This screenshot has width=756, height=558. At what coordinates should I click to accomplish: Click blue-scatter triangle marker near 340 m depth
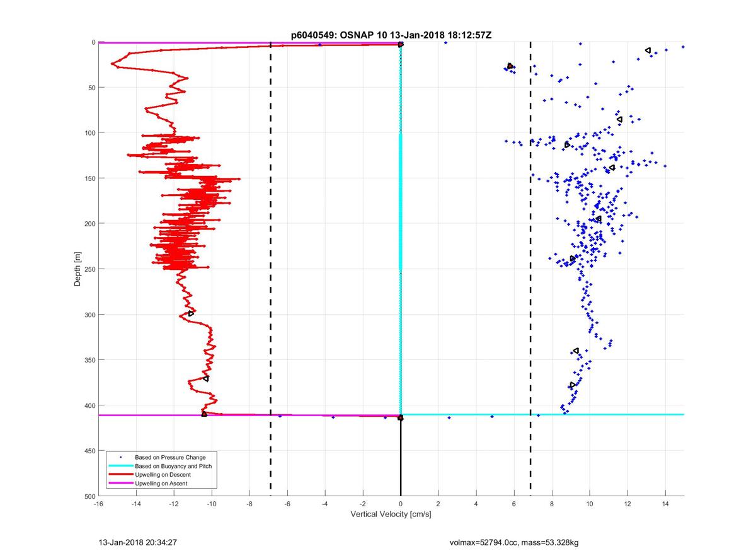click(576, 351)
